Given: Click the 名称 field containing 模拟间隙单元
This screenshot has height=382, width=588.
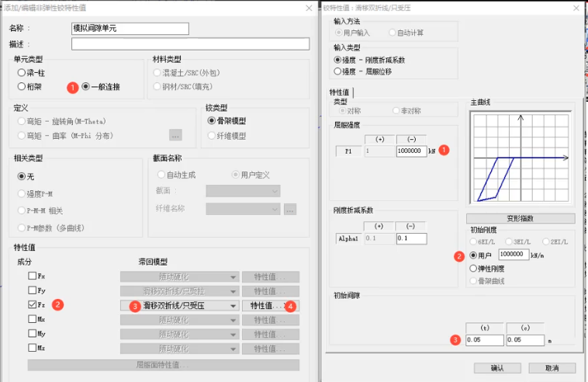Looking at the screenshot, I should pyautogui.click(x=130, y=29).
